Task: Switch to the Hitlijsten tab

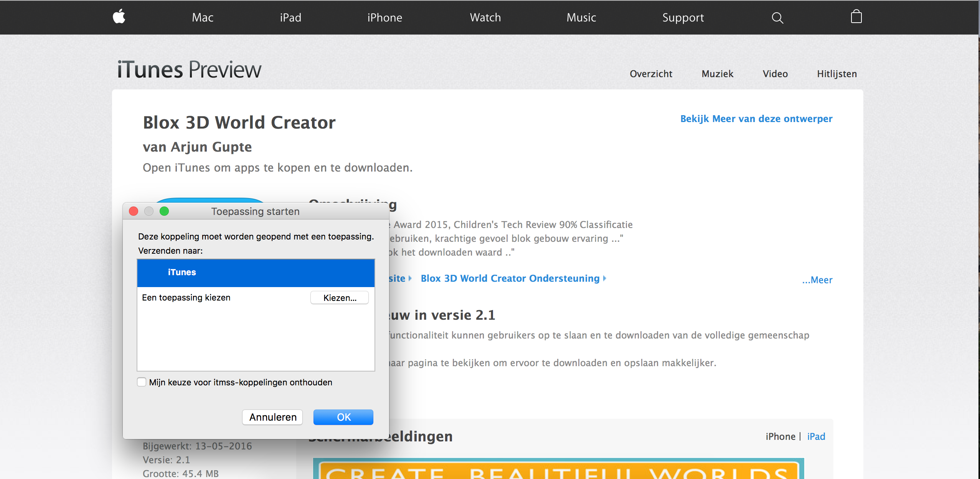Action: coord(837,74)
